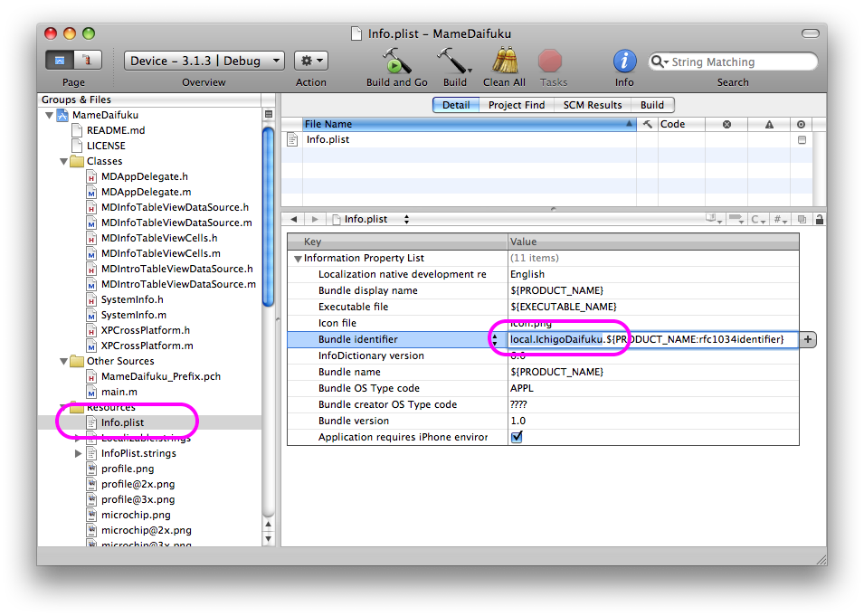Click the Action gear menu button

tap(310, 61)
